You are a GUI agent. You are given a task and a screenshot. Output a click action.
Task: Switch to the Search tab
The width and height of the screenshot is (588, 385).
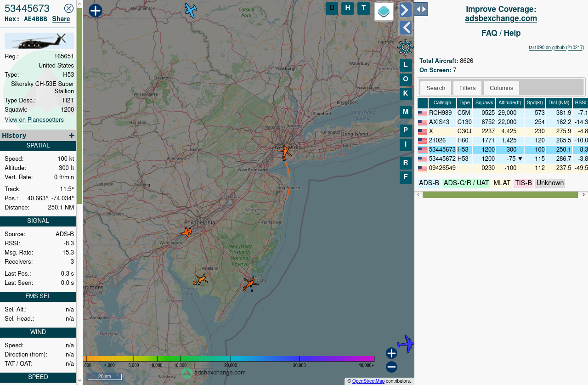pyautogui.click(x=435, y=88)
